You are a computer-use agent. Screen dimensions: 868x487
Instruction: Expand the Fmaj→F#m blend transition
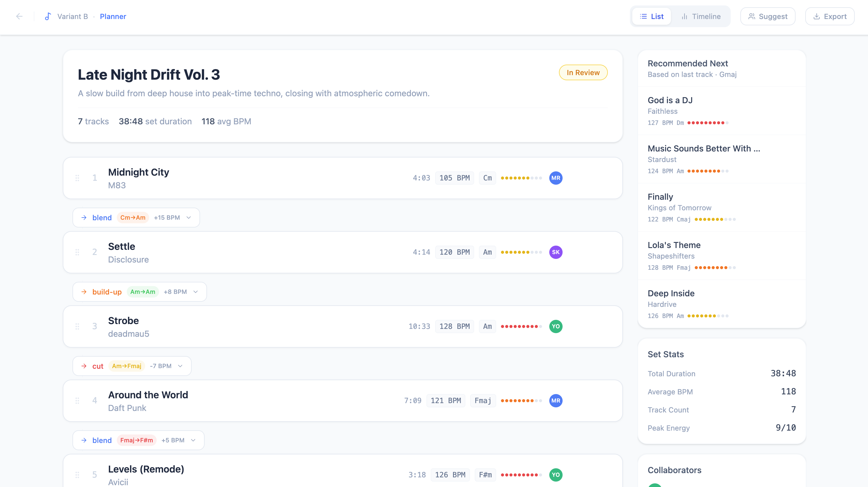click(193, 440)
